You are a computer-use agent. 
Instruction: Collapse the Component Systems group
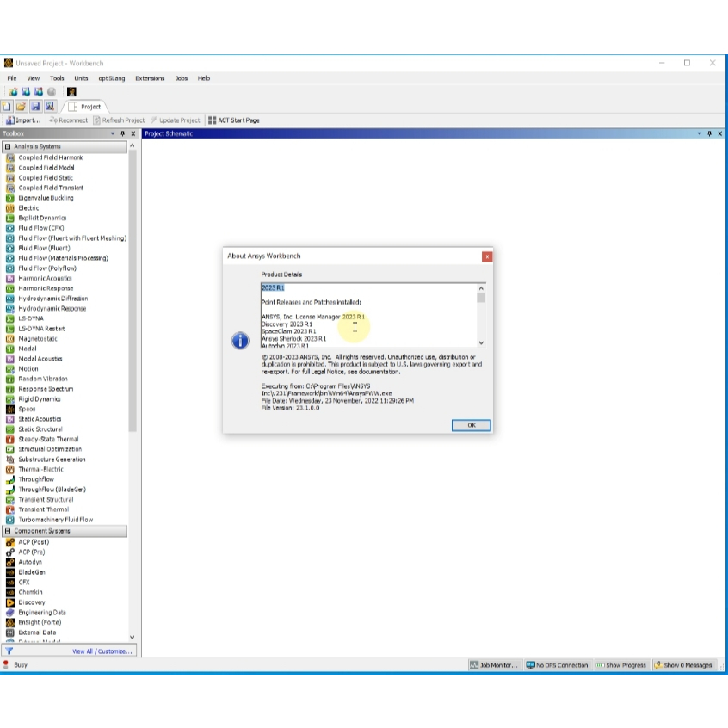(x=8, y=531)
